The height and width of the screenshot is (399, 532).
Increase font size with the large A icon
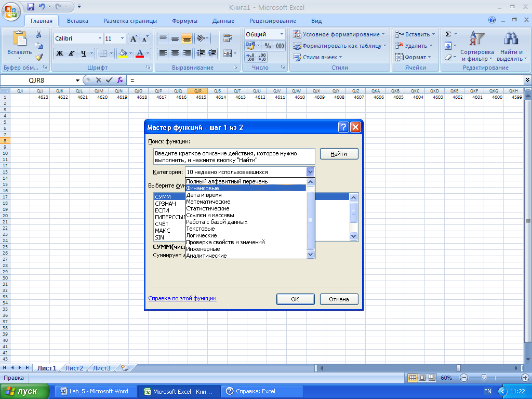(x=134, y=38)
